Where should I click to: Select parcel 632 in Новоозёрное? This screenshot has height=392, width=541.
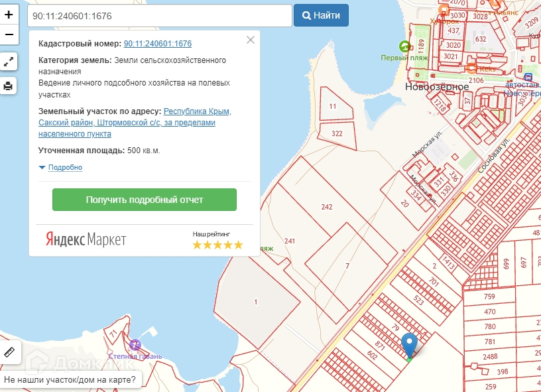click(481, 39)
